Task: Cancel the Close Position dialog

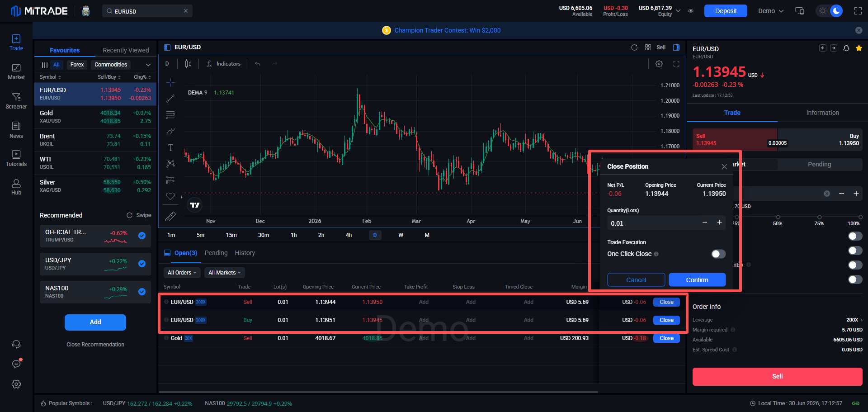Action: 636,280
